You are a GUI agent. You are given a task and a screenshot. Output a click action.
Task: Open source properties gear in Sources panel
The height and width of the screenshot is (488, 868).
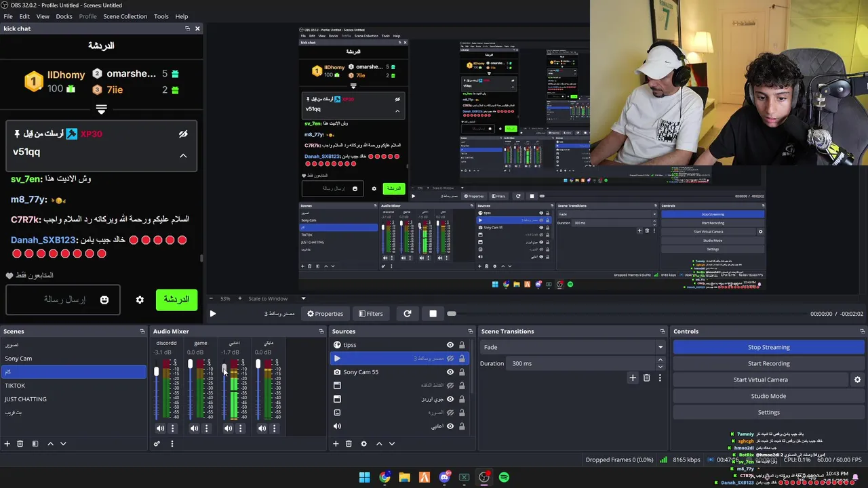click(363, 444)
